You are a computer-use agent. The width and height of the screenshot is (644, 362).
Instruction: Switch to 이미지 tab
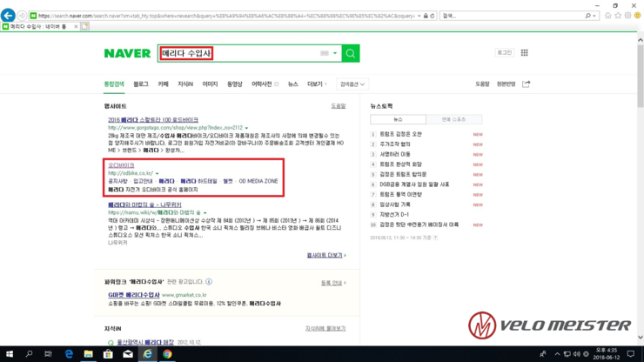(x=210, y=84)
